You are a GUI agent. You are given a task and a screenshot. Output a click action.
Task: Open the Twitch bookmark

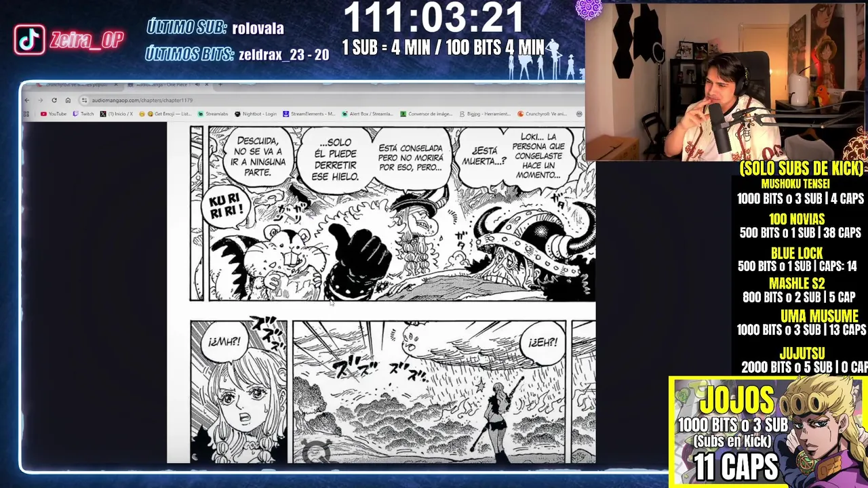pyautogui.click(x=84, y=114)
